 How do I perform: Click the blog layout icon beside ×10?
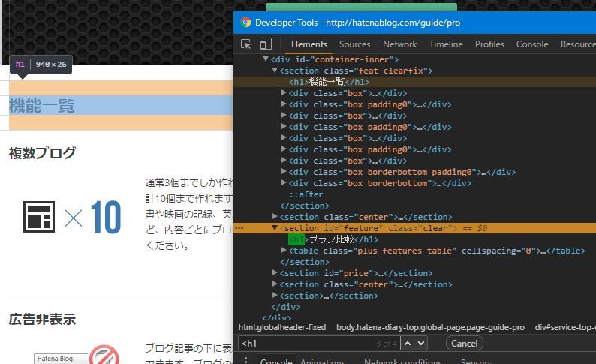(39, 217)
